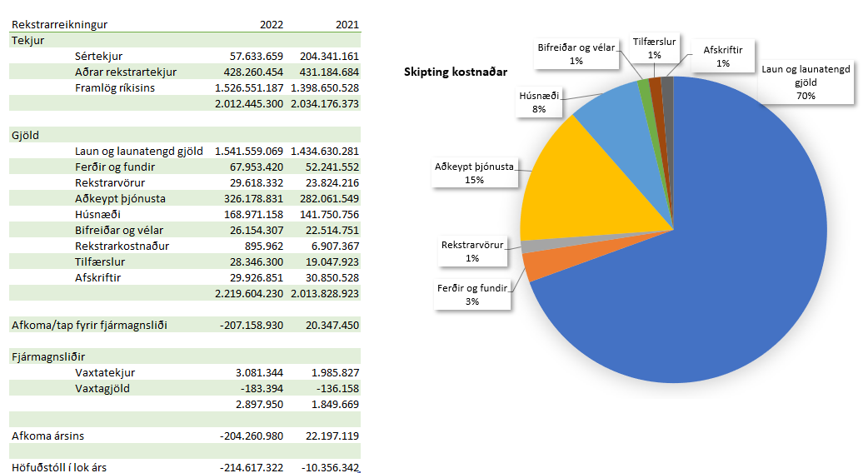This screenshot has width=868, height=473.
Task: Select the Gjöld section heading
Action: 26,136
